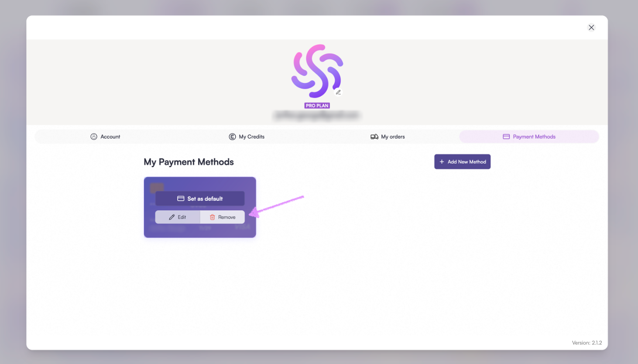Switch to the Account tab
The height and width of the screenshot is (364, 638).
pyautogui.click(x=105, y=137)
